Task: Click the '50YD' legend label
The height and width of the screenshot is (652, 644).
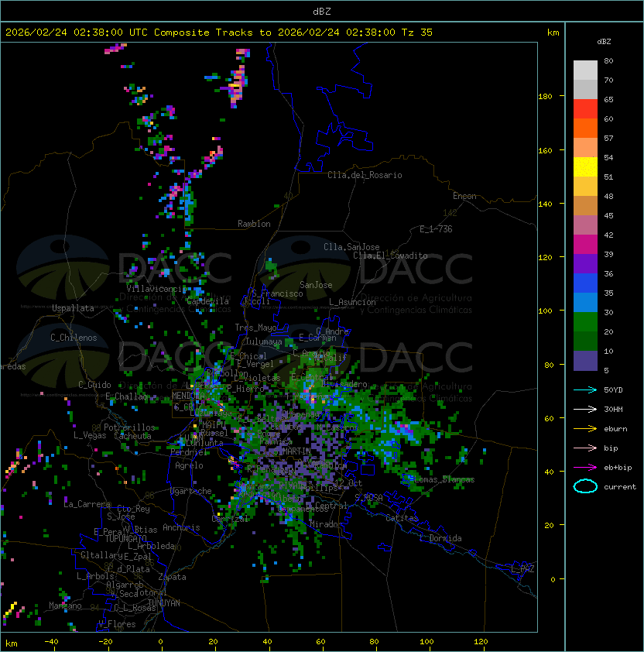Action: pyautogui.click(x=613, y=389)
